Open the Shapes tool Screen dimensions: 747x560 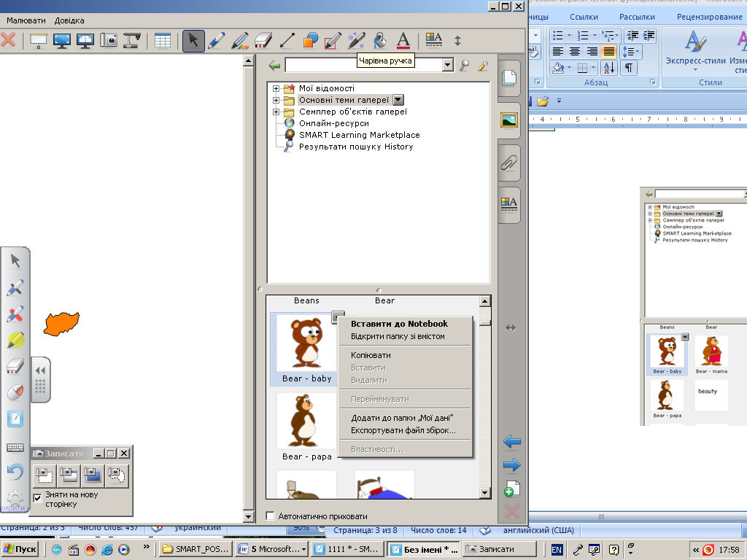(x=309, y=41)
